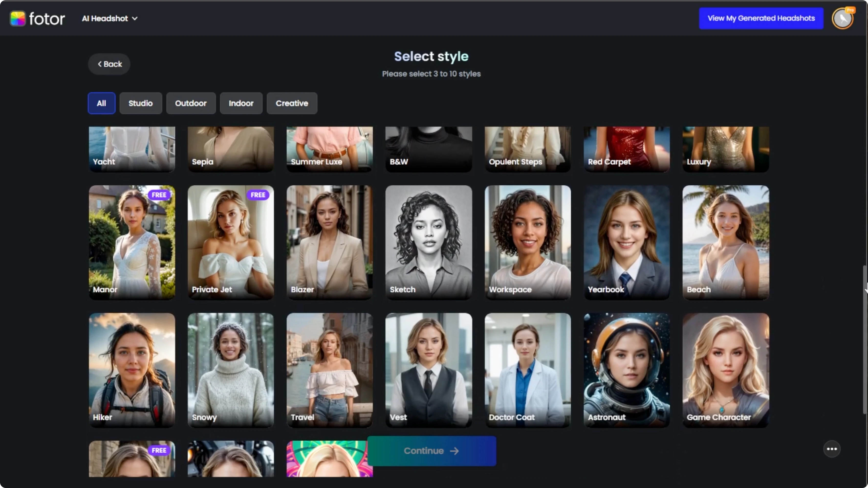Choose the Astronaut style

coord(627,370)
